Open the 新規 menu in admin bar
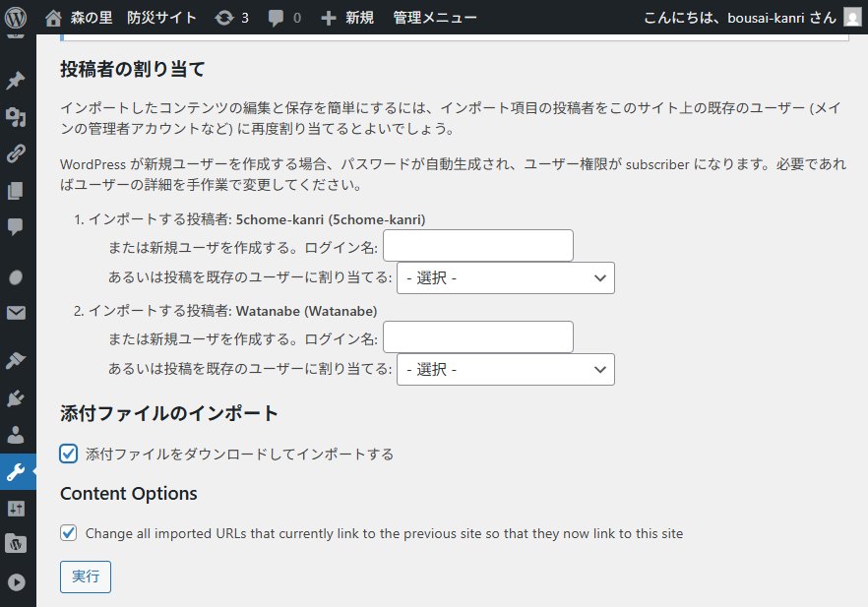The width and height of the screenshot is (868, 607). 347,18
